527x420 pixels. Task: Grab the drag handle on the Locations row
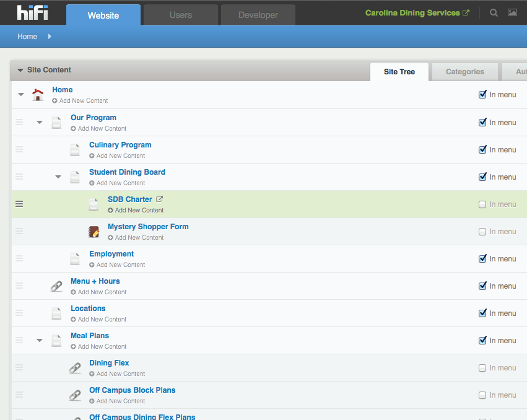pyautogui.click(x=19, y=313)
